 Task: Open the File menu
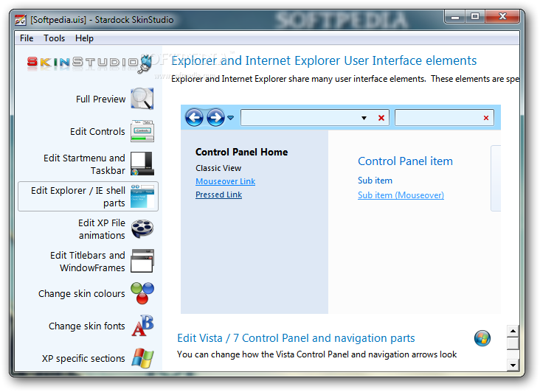[x=27, y=38]
